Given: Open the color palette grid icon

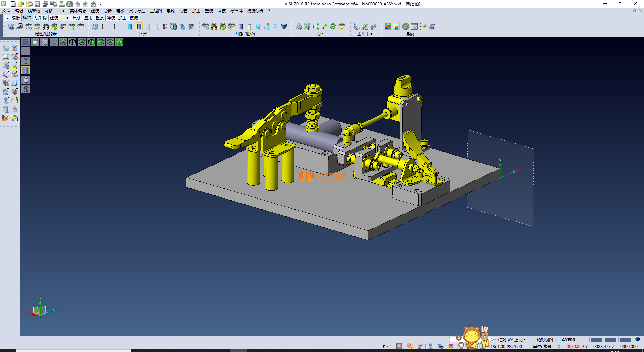Looking at the screenshot, I should pyautogui.click(x=388, y=27).
